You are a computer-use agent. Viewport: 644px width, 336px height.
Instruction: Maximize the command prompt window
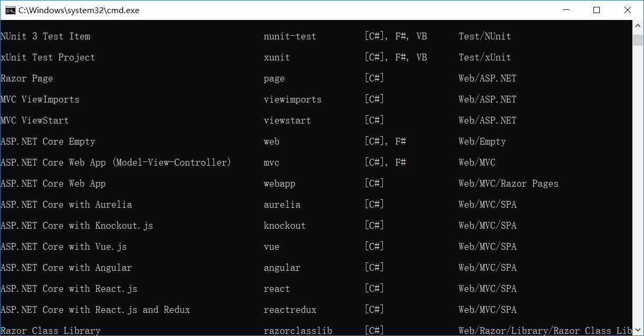[x=597, y=10]
